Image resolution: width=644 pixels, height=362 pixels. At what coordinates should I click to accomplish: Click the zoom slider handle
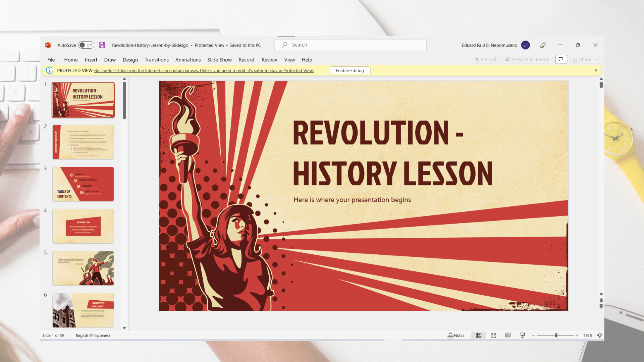pyautogui.click(x=556, y=335)
